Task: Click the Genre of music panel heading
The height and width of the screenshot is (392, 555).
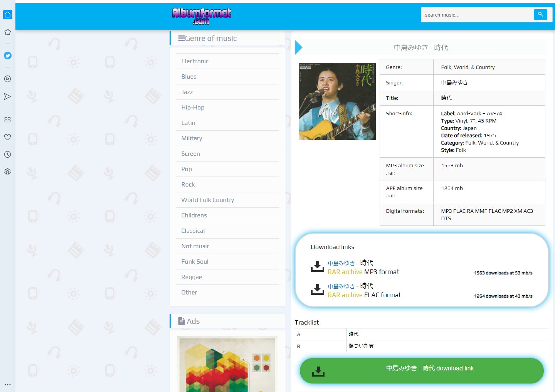Action: point(211,38)
